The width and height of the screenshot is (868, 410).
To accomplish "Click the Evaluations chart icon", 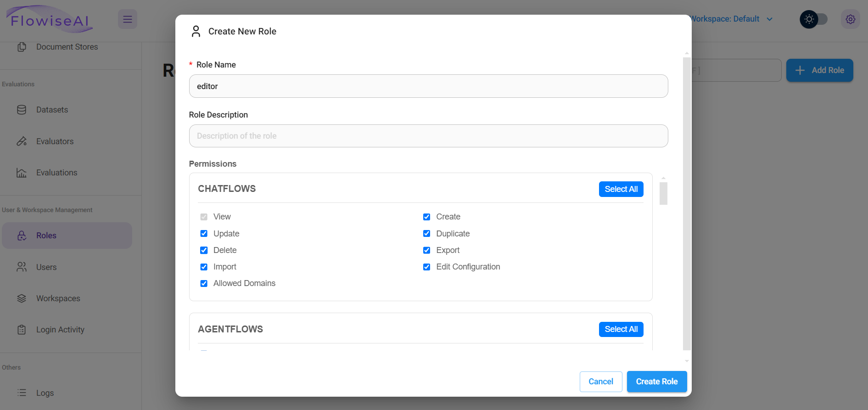I will (22, 173).
